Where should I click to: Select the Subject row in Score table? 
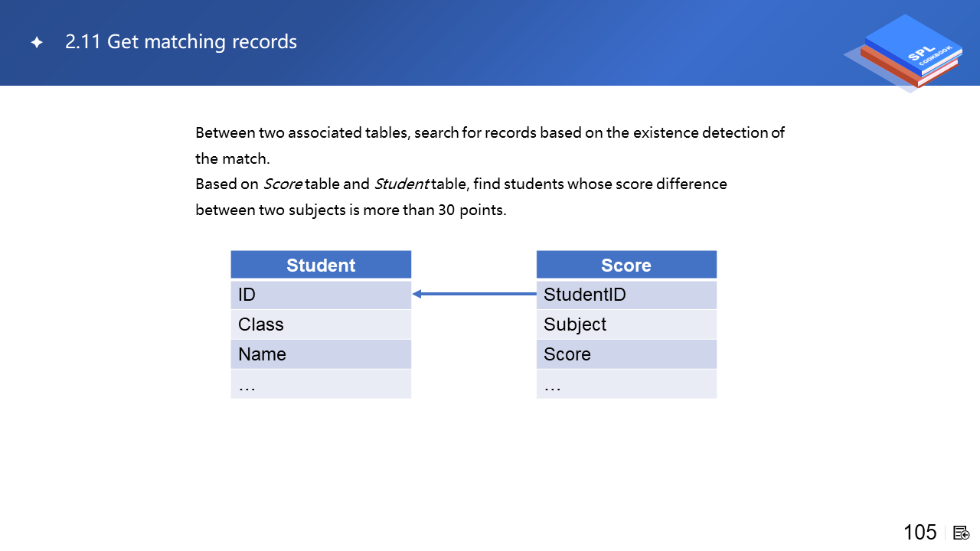click(626, 324)
